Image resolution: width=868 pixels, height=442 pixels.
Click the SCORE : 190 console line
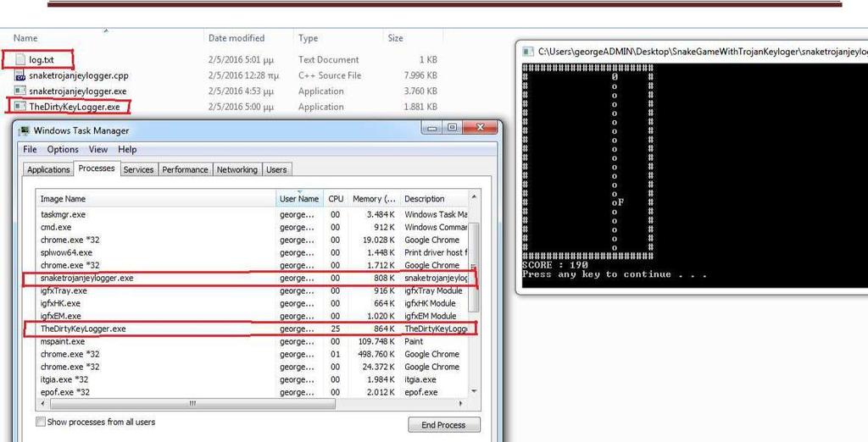pyautogui.click(x=554, y=265)
